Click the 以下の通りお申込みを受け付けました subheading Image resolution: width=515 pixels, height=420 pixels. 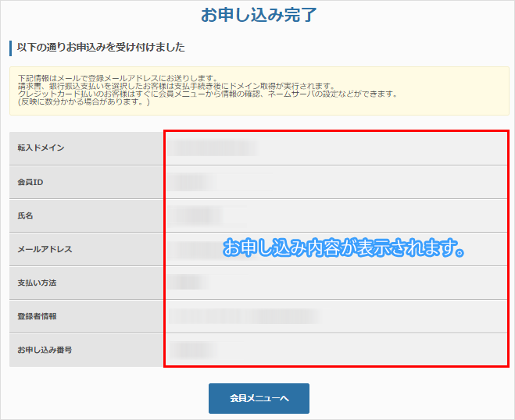tap(101, 48)
